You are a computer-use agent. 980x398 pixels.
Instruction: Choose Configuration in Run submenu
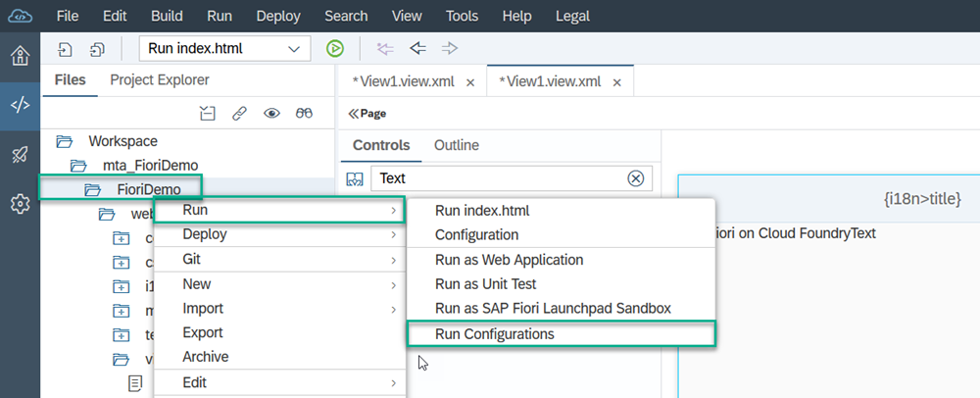pos(562,235)
